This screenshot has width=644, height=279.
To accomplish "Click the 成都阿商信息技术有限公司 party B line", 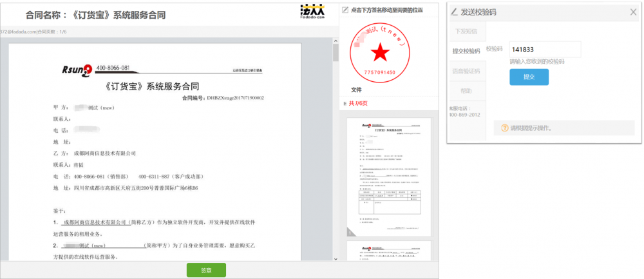I will click(x=95, y=153).
